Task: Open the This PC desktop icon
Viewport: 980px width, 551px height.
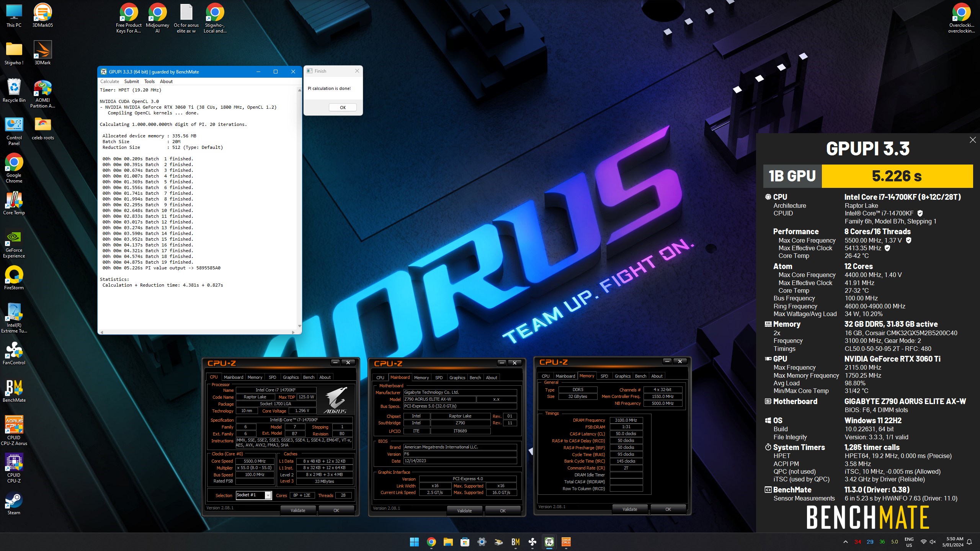Action: 14,16
